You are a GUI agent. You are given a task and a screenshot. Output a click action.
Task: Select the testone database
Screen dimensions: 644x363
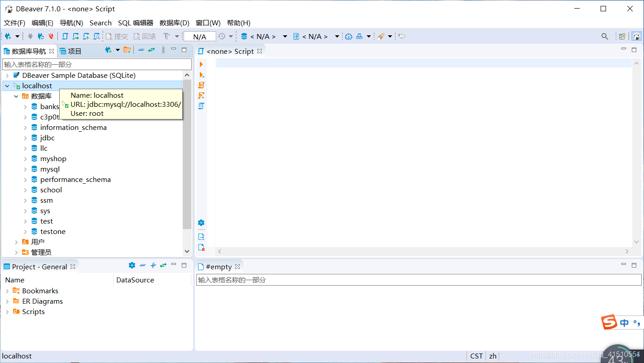[x=52, y=232]
